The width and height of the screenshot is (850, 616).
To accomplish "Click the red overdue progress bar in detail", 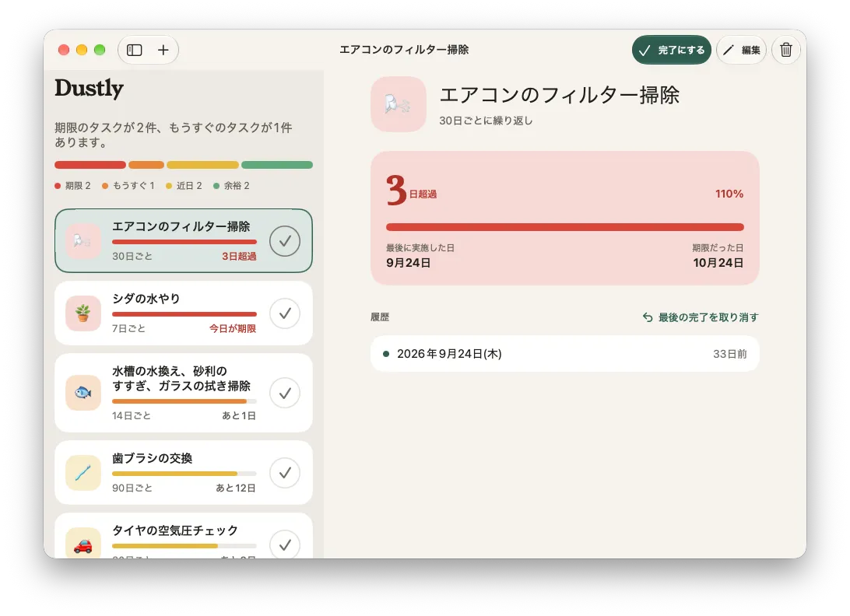I will 565,227.
